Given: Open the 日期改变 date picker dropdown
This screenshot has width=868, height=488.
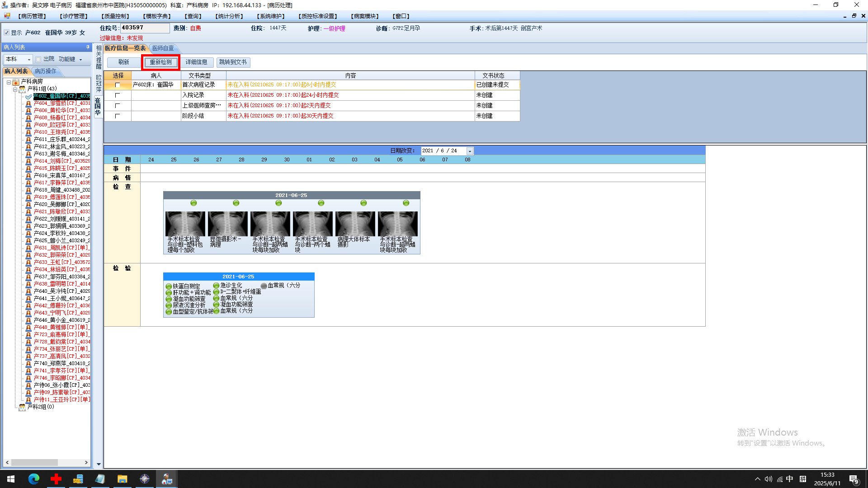Looking at the screenshot, I should (470, 151).
